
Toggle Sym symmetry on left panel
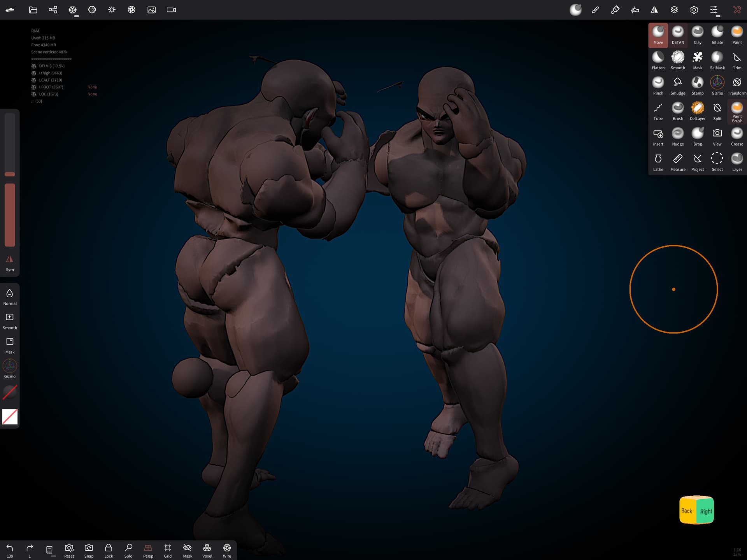click(10, 263)
